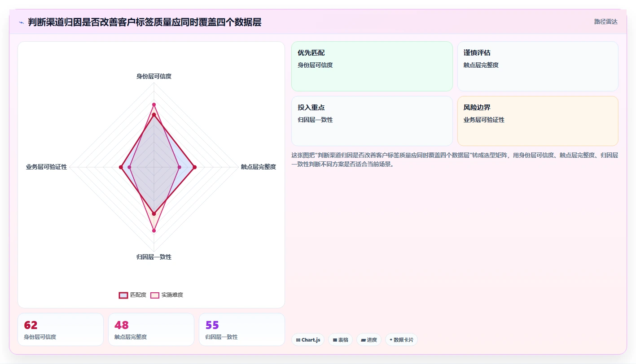Open the 投入重点 card

pos(372,121)
